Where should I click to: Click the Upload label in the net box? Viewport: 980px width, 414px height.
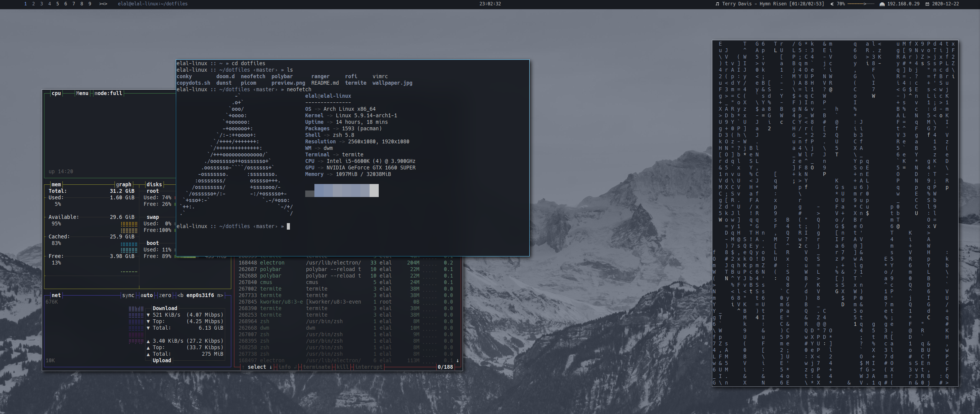coord(162,360)
